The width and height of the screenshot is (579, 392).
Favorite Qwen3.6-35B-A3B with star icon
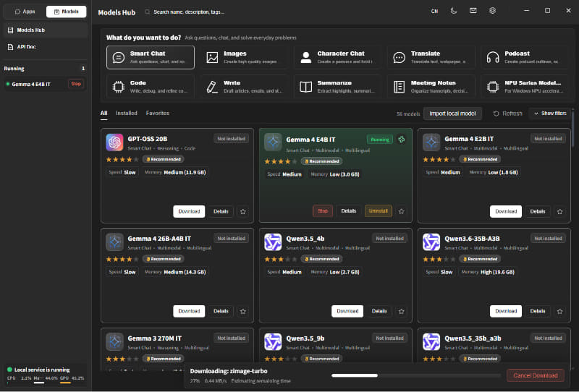[559, 311]
